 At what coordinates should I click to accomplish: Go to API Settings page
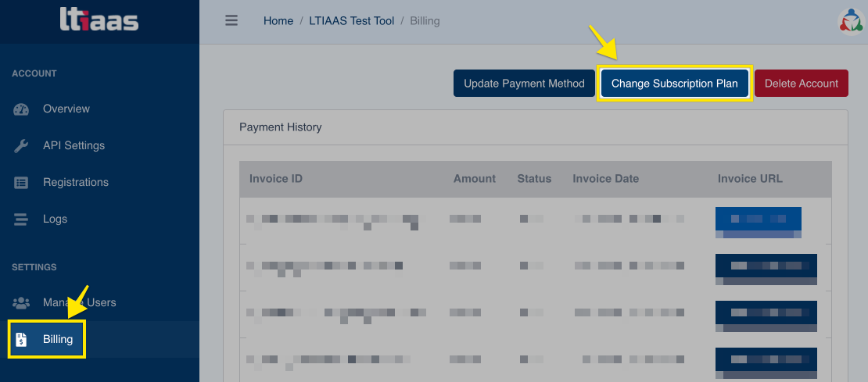click(74, 145)
